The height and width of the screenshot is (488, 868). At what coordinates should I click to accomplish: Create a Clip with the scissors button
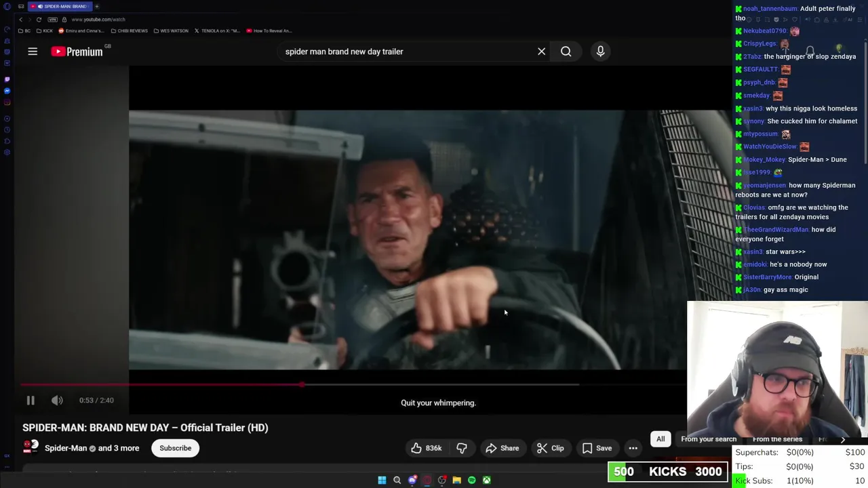(x=550, y=448)
